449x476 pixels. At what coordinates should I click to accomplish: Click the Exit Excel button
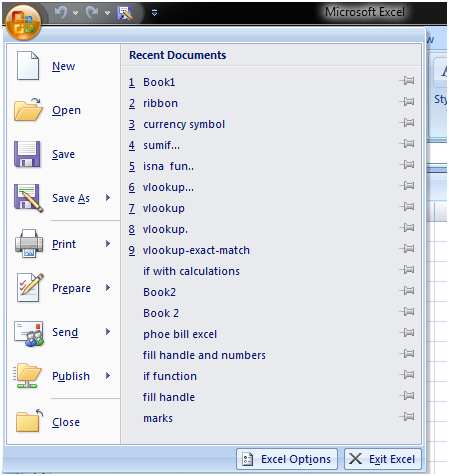(383, 459)
